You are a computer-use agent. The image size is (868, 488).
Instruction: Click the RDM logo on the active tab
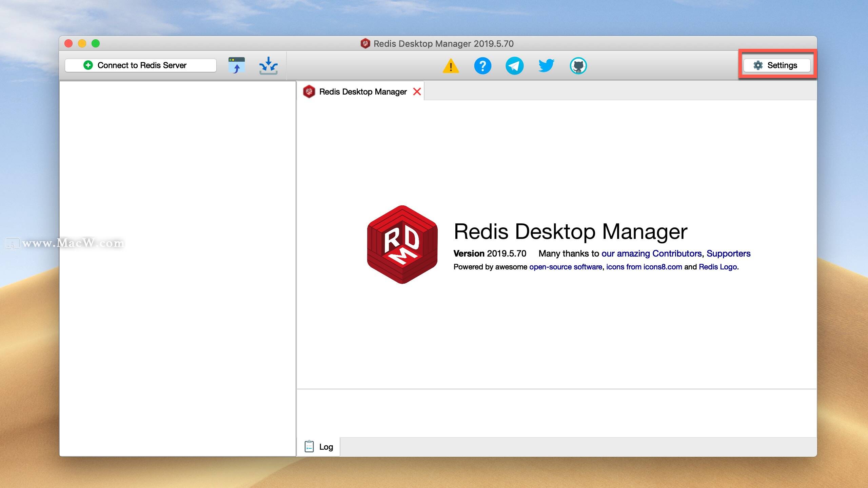pyautogui.click(x=310, y=91)
